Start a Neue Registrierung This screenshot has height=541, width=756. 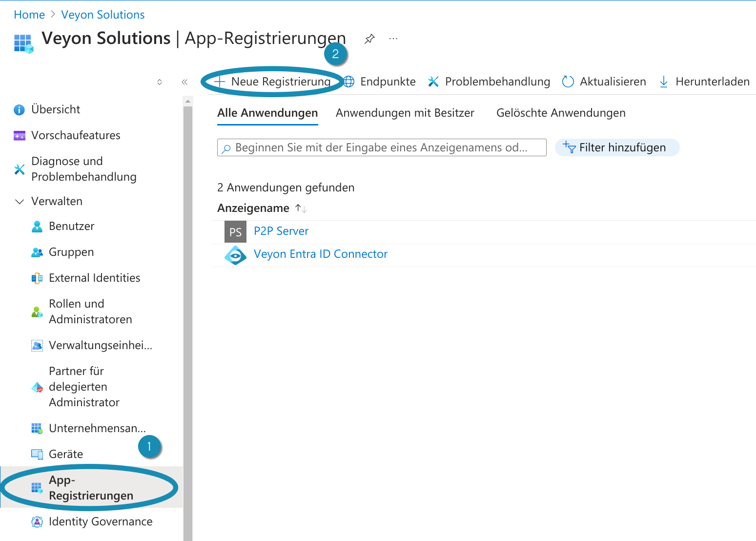click(x=273, y=82)
